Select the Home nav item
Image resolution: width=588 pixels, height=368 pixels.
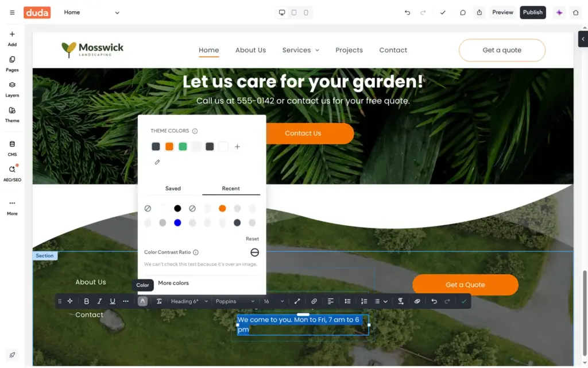click(208, 50)
